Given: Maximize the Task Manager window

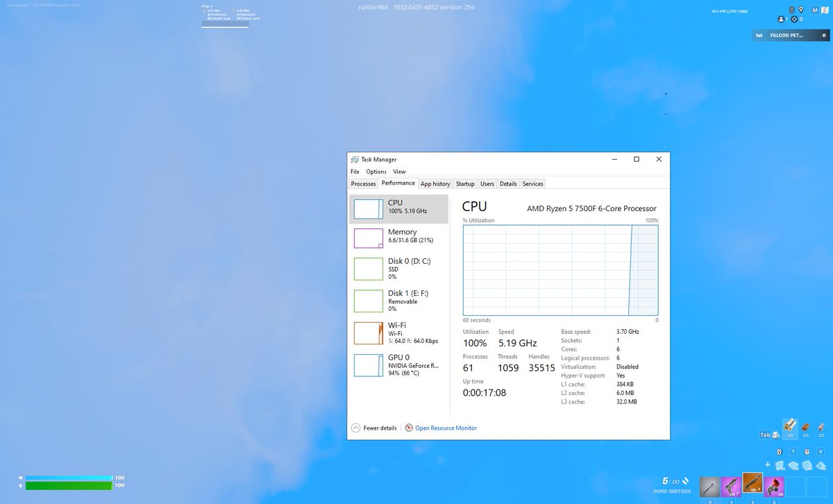Looking at the screenshot, I should click(636, 159).
